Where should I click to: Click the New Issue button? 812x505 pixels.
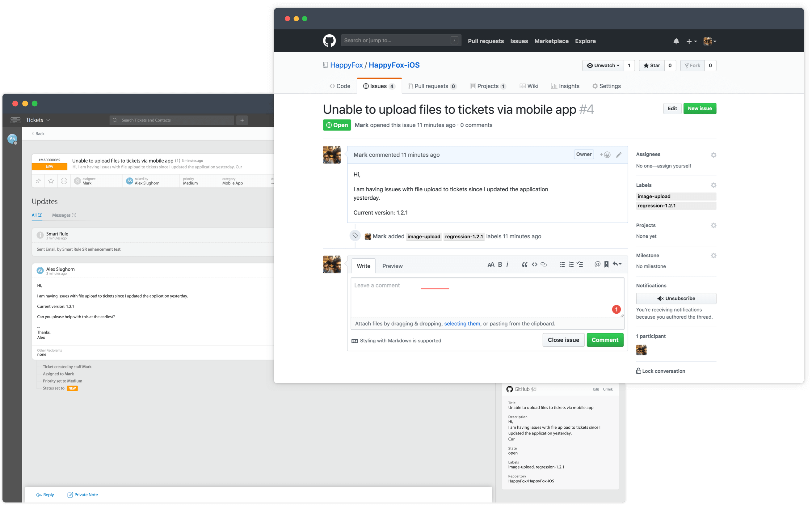[700, 108]
